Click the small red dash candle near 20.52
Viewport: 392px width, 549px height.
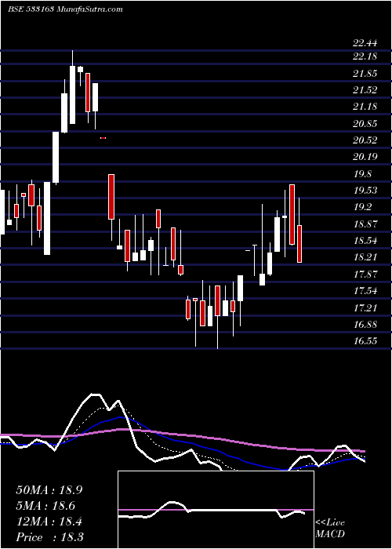tap(103, 138)
